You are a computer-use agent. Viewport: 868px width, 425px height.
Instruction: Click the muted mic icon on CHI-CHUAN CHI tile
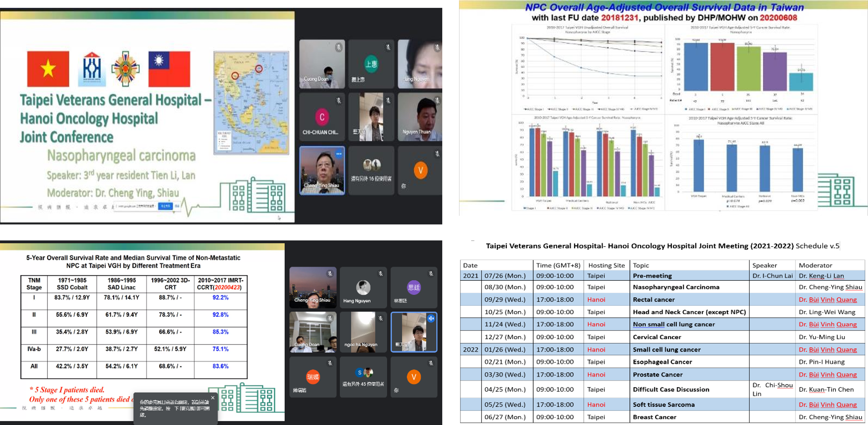pos(338,100)
